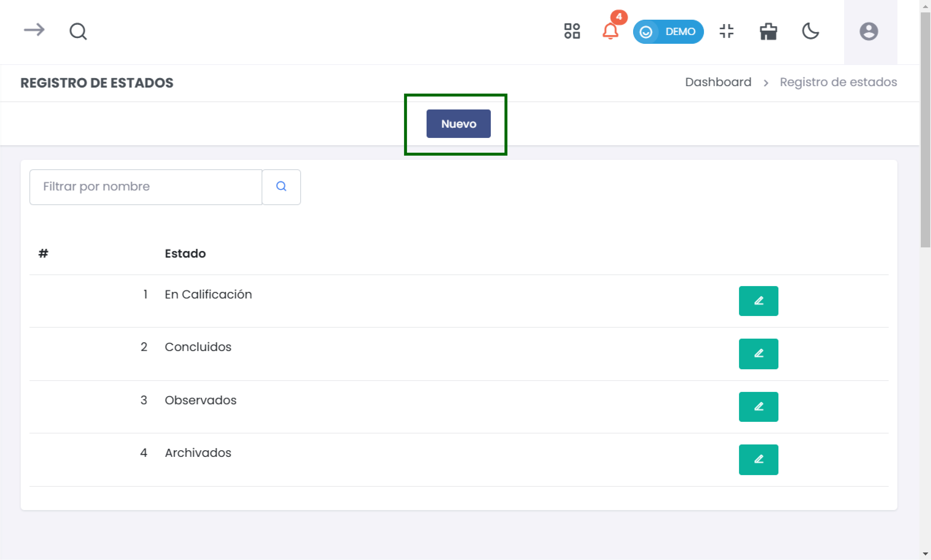The height and width of the screenshot is (560, 931).
Task: Edit the Observados row
Action: click(758, 406)
